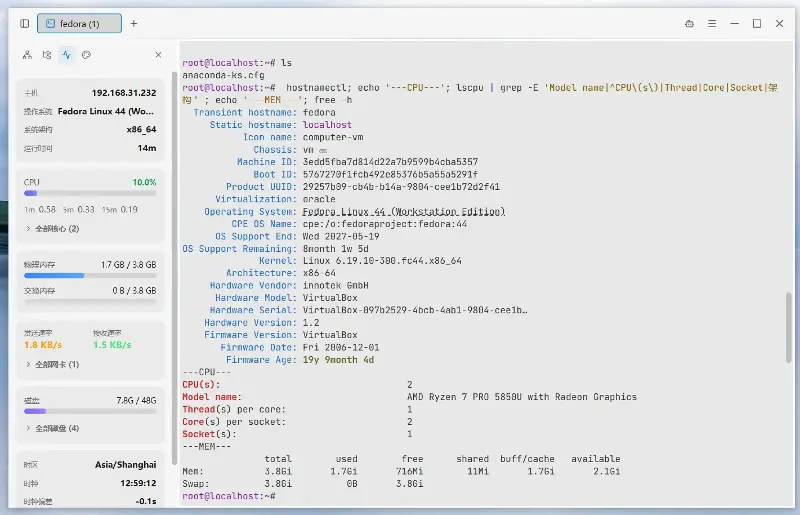Screen dimensions: 800x515
Task: Switch to the fedora (1) tab
Action: coord(79,23)
